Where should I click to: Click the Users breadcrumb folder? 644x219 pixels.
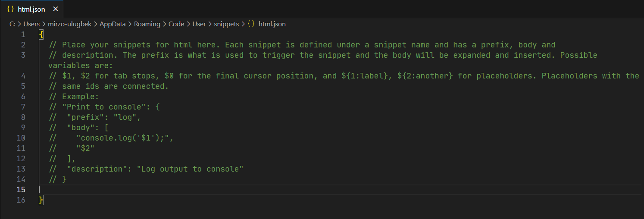click(x=31, y=24)
